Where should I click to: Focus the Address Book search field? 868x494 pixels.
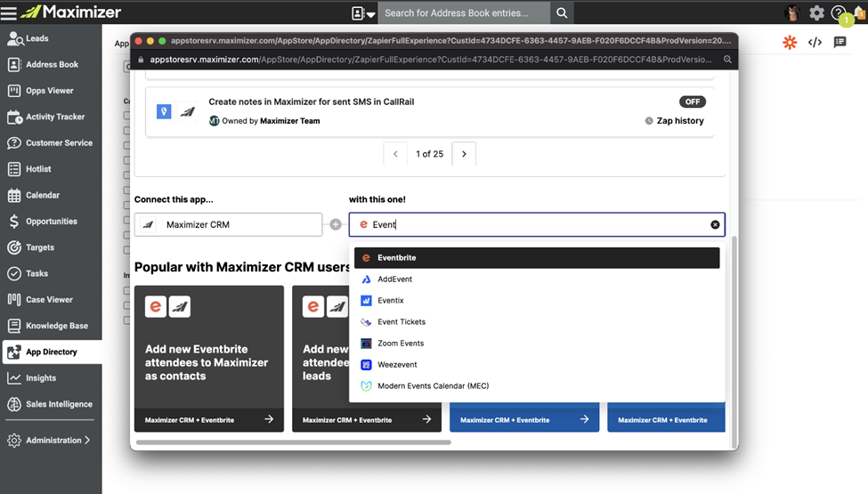click(463, 12)
